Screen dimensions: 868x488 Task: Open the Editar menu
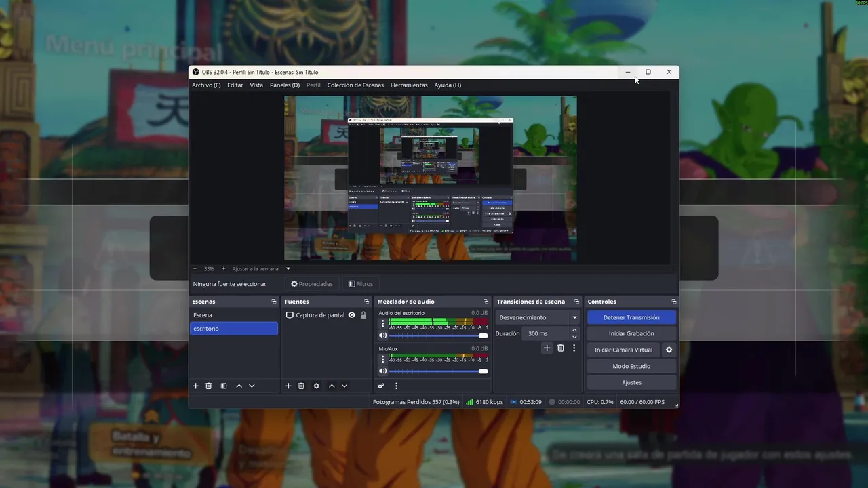pos(235,85)
